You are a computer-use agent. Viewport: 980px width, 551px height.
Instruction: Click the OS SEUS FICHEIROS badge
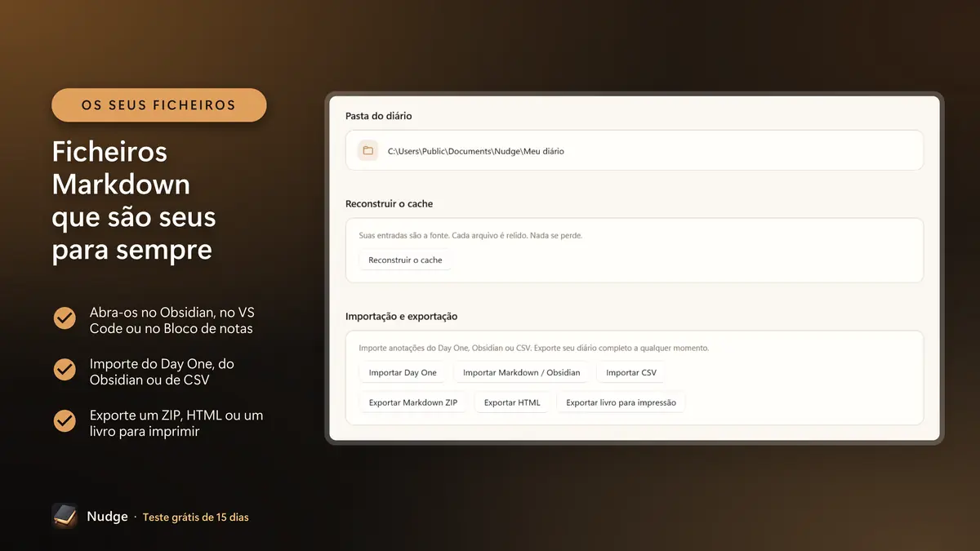[x=159, y=105]
